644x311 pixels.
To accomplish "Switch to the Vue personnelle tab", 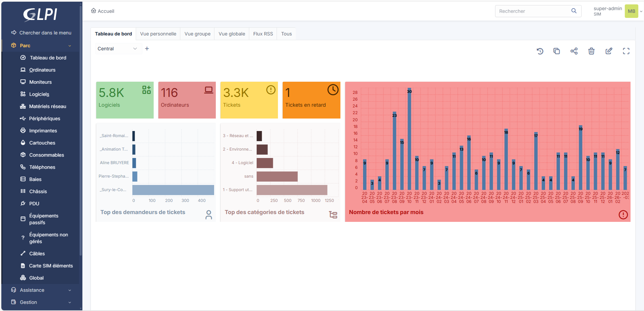I will tap(158, 34).
